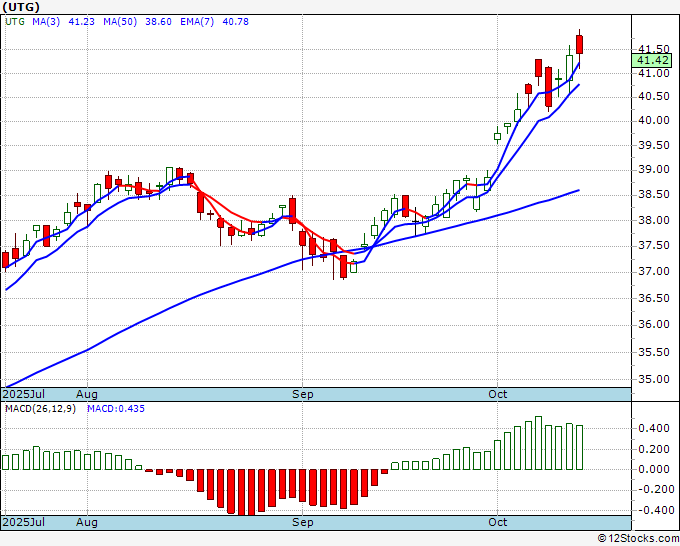Click the 41.50 price axis label
Viewport: 680px width, 546px height.
654,49
